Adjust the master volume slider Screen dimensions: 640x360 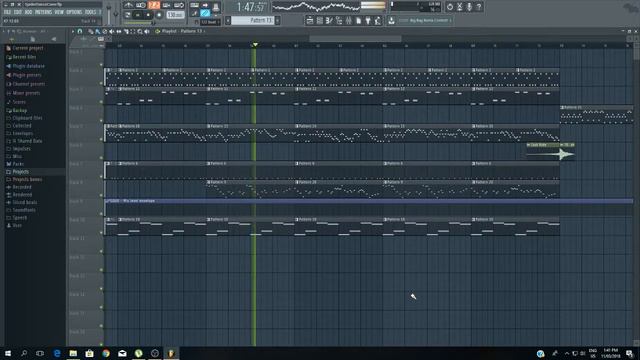(109, 14)
